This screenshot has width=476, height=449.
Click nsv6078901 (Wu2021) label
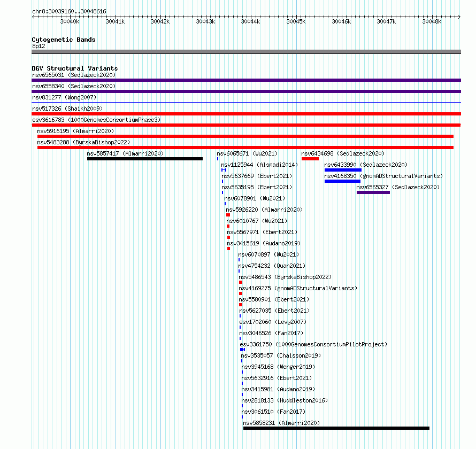tap(255, 198)
